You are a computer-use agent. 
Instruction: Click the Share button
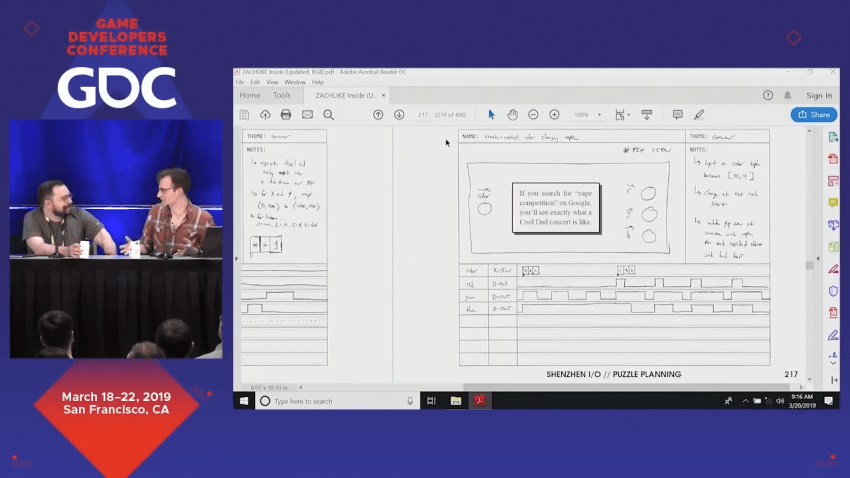coord(814,115)
